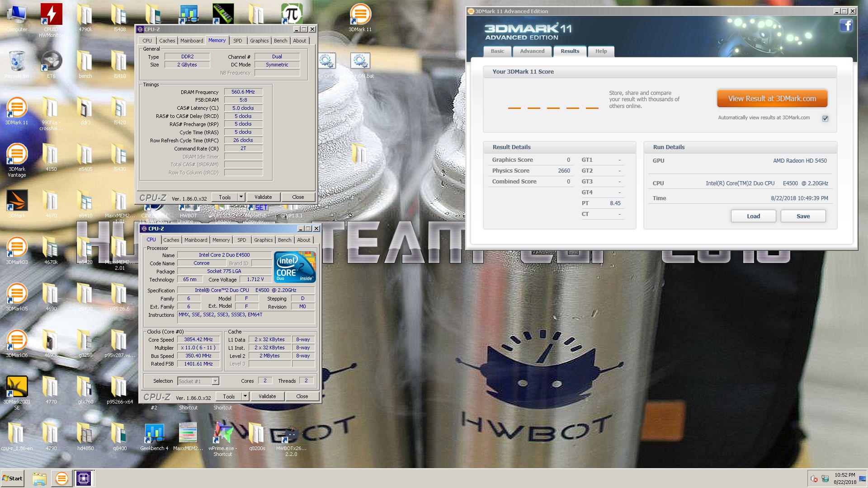Click the AMD Radeon HD 5450 text
The image size is (868, 488).
(800, 161)
